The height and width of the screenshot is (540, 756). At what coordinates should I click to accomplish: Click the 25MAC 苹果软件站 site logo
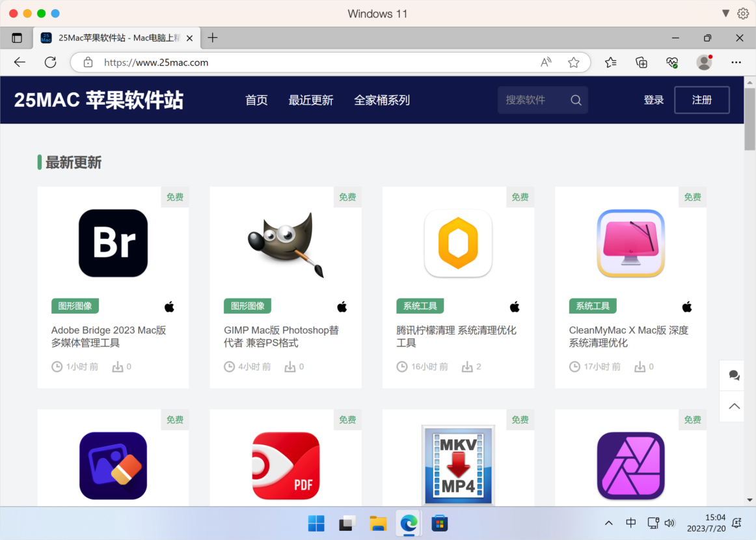(x=99, y=100)
